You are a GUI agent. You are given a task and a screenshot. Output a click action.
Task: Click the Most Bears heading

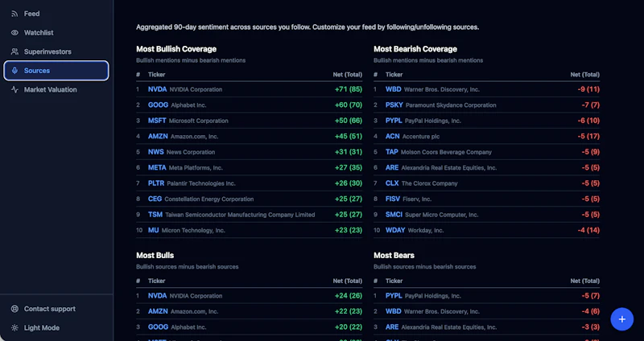(x=394, y=255)
